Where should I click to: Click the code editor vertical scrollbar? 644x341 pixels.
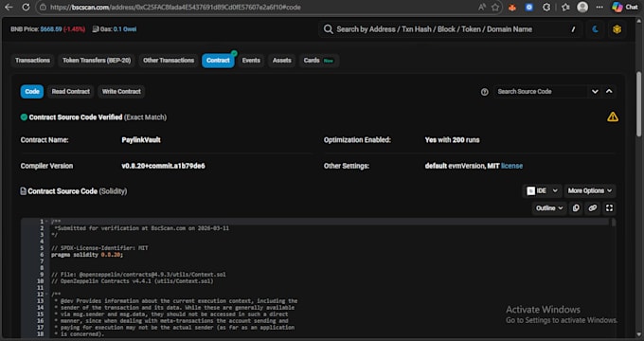(613, 223)
